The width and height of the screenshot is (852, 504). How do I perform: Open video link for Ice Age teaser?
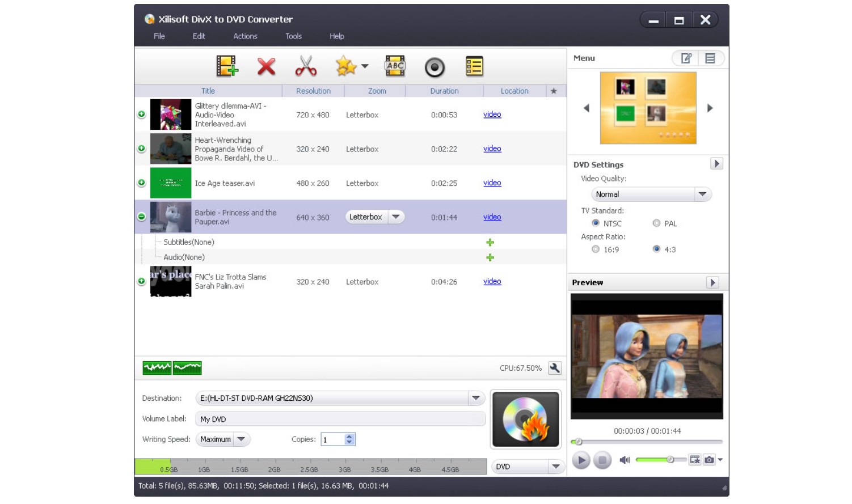(492, 183)
